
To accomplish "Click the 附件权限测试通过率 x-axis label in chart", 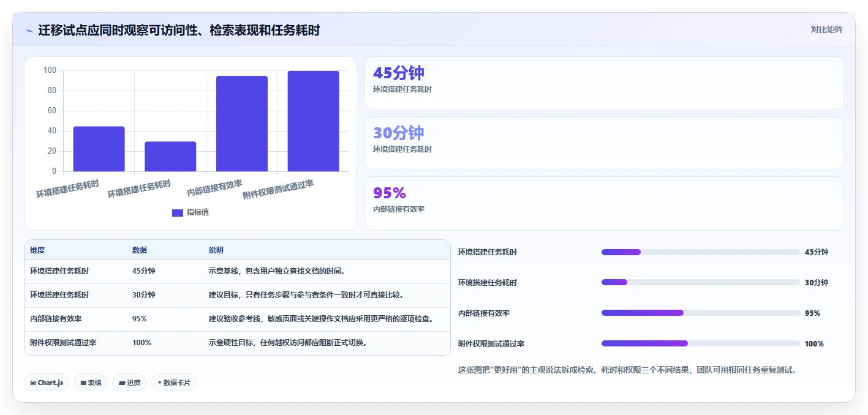I will click(278, 189).
